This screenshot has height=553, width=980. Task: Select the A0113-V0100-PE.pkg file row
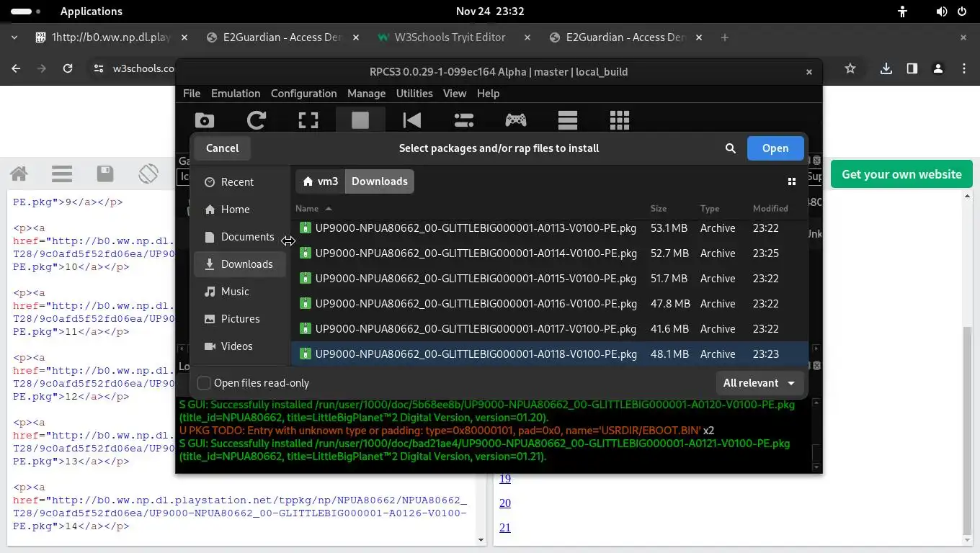tap(549, 228)
